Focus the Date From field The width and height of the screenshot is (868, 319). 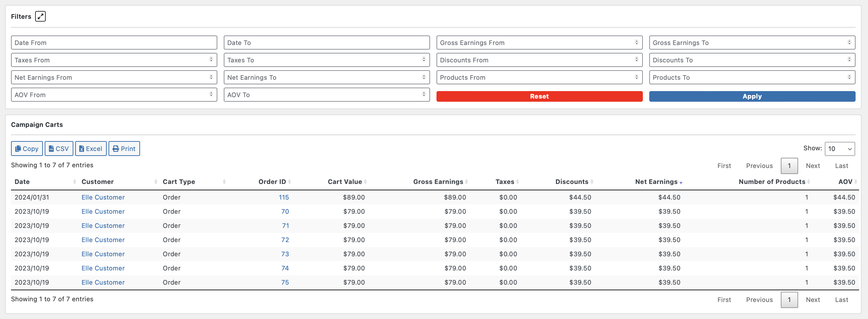(114, 43)
